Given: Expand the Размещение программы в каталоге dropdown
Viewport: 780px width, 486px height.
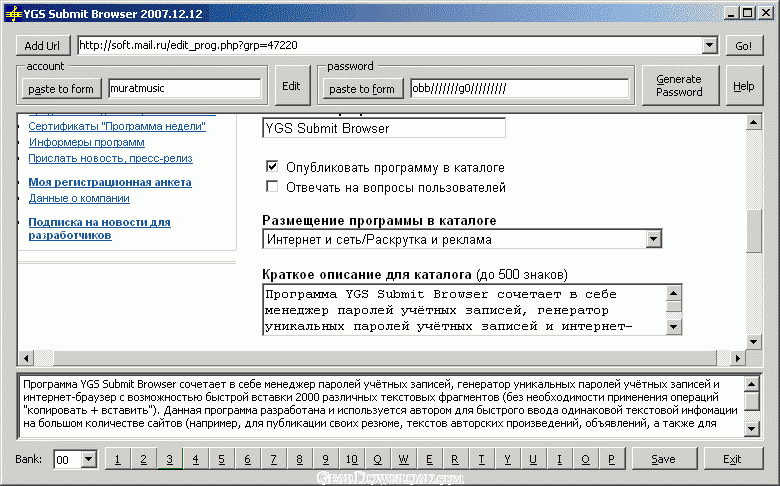Looking at the screenshot, I should pyautogui.click(x=653, y=239).
